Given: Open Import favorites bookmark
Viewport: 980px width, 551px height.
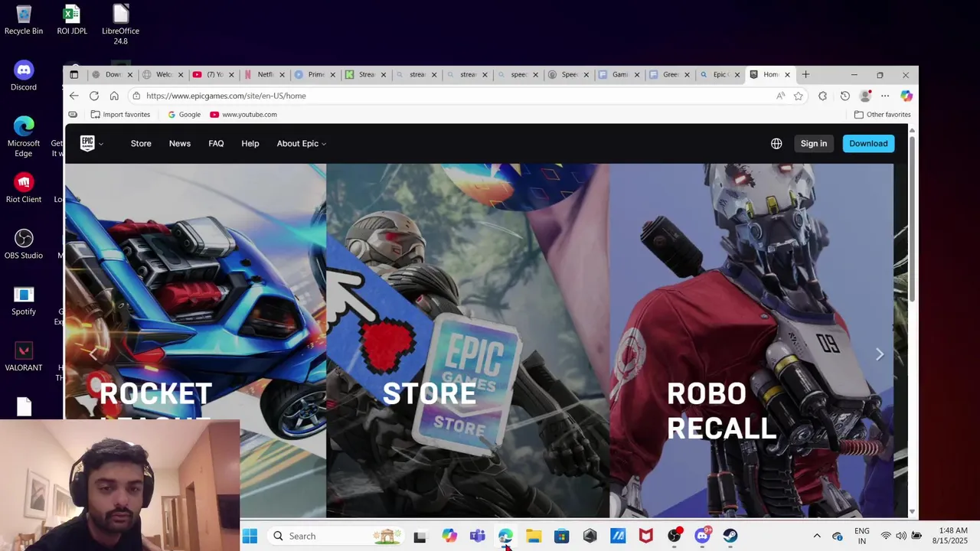Looking at the screenshot, I should click(120, 115).
